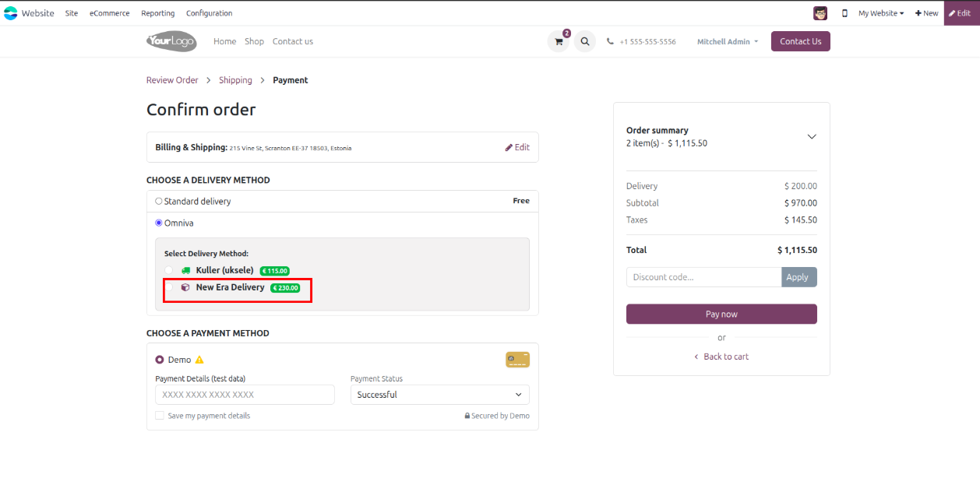The image size is (980, 492).
Task: Select New Era Delivery option
Action: [x=169, y=287]
